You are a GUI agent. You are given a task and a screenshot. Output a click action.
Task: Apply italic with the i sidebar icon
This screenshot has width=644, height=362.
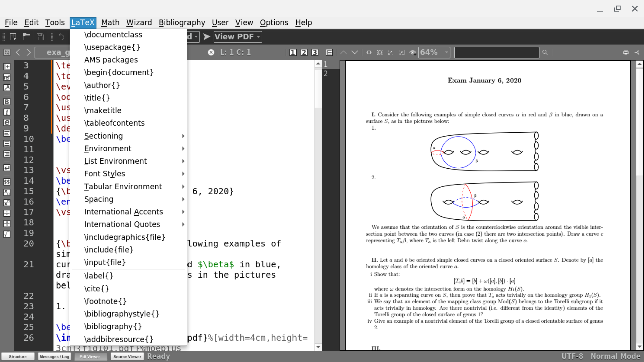point(7,112)
